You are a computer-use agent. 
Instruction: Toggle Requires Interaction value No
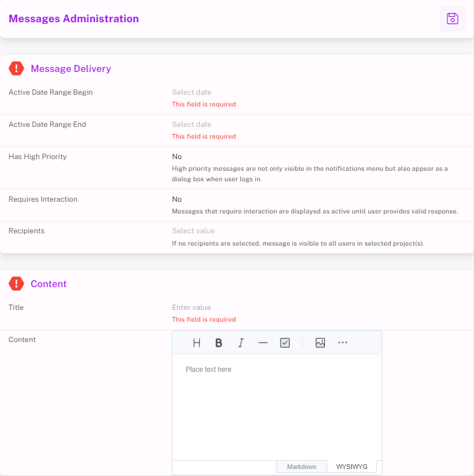[177, 199]
